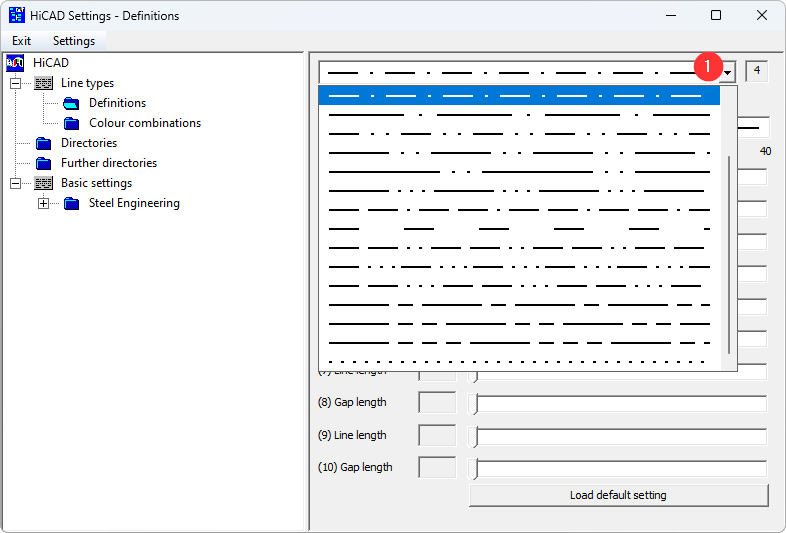Select the Colour combinations tree item
The width and height of the screenshot is (786, 533).
click(145, 123)
